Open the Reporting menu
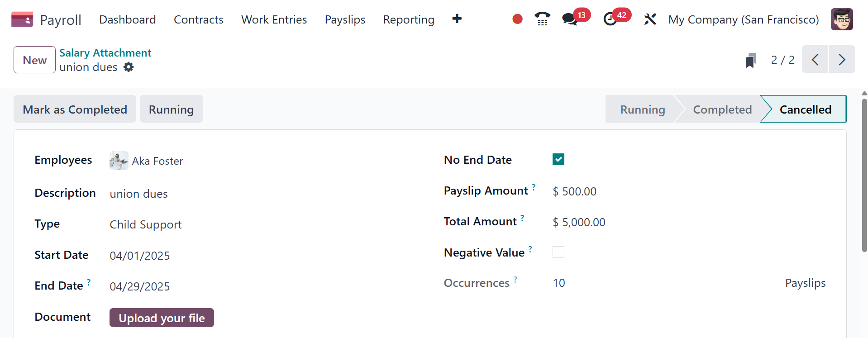The image size is (868, 338). pyautogui.click(x=408, y=19)
